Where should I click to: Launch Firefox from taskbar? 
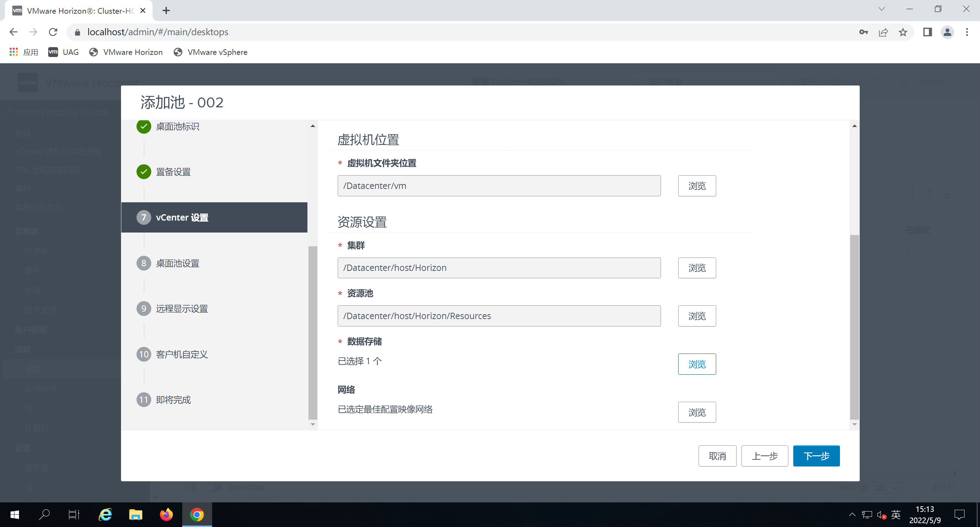(166, 515)
